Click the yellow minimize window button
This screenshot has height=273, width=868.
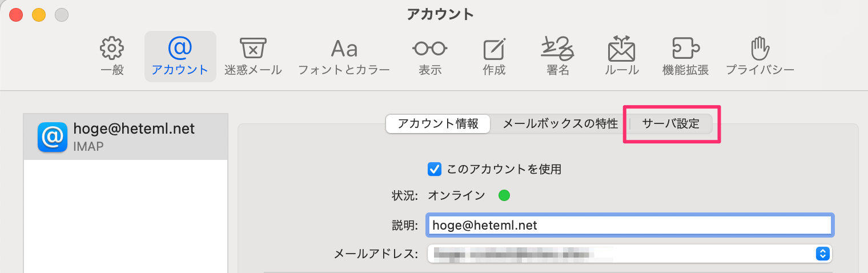39,15
